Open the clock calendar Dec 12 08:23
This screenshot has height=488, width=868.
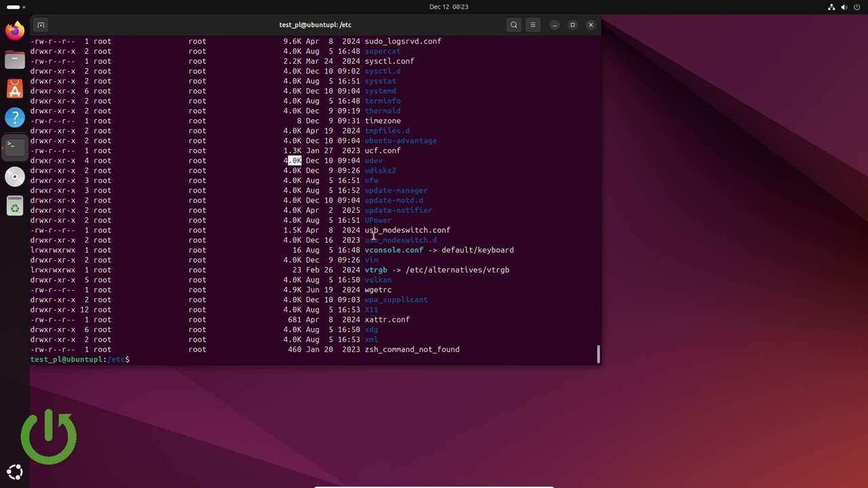point(448,7)
